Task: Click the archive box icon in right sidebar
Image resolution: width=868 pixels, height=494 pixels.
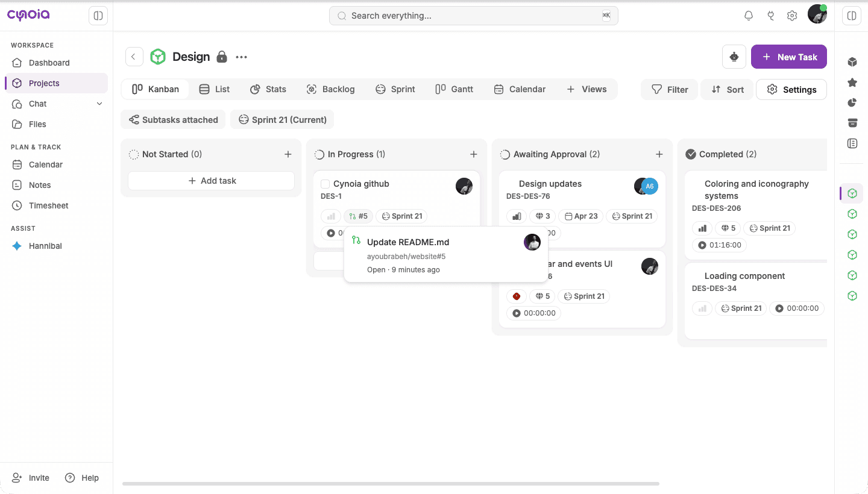Action: 852,123
